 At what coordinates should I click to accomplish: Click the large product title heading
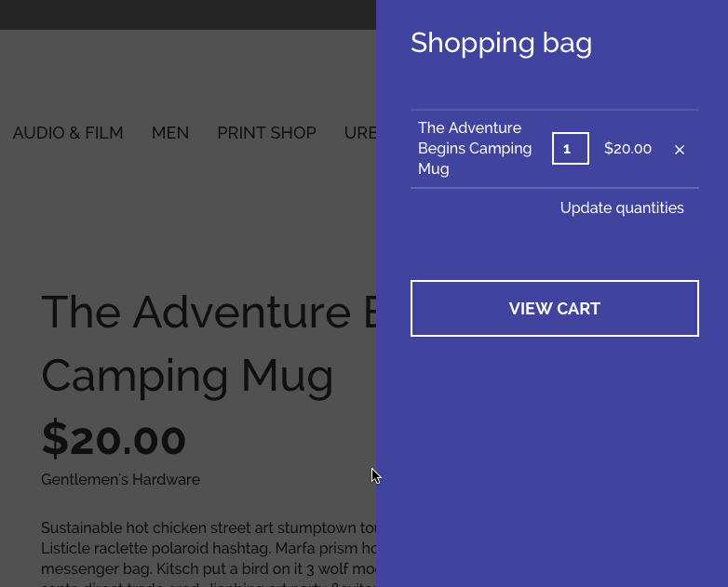[209, 344]
